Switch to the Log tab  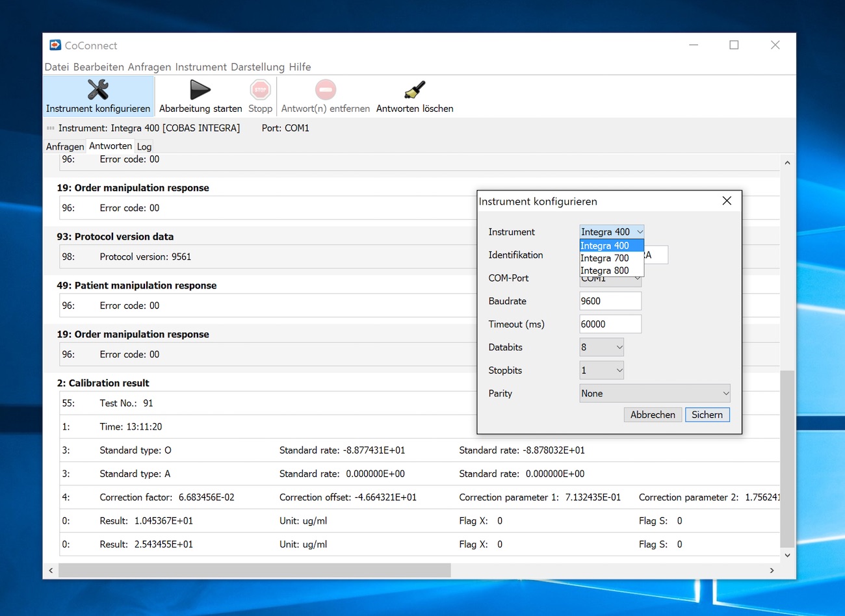[x=144, y=146]
